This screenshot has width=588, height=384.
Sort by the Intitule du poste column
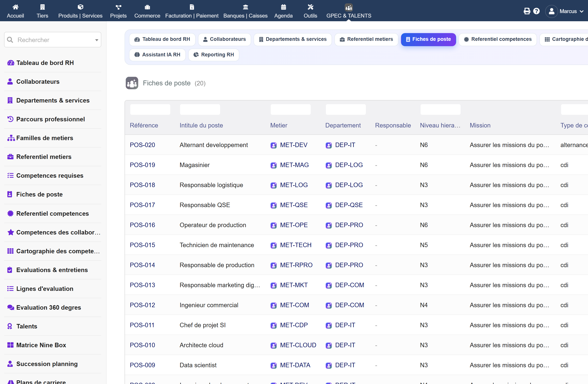(201, 125)
